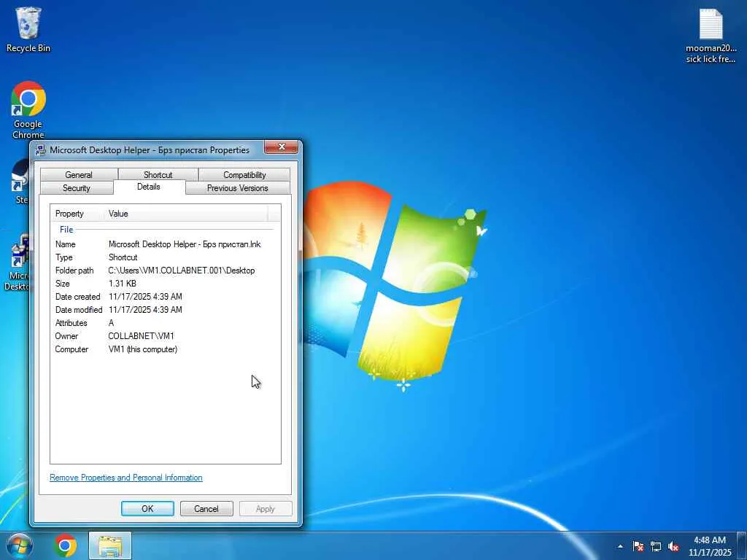Open the Windows Start button
This screenshot has width=747, height=560.
pyautogui.click(x=20, y=545)
